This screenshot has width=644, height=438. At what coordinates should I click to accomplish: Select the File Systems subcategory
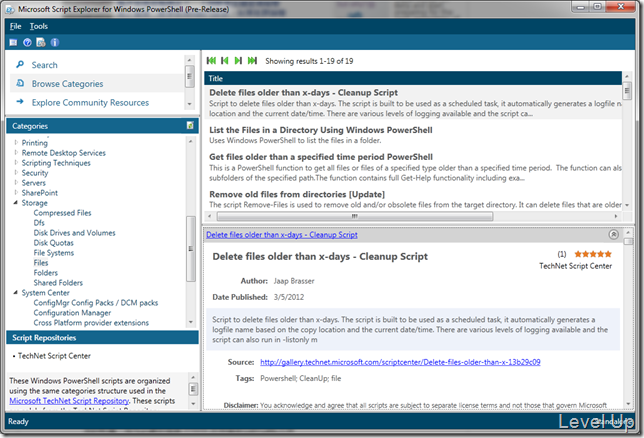click(54, 253)
